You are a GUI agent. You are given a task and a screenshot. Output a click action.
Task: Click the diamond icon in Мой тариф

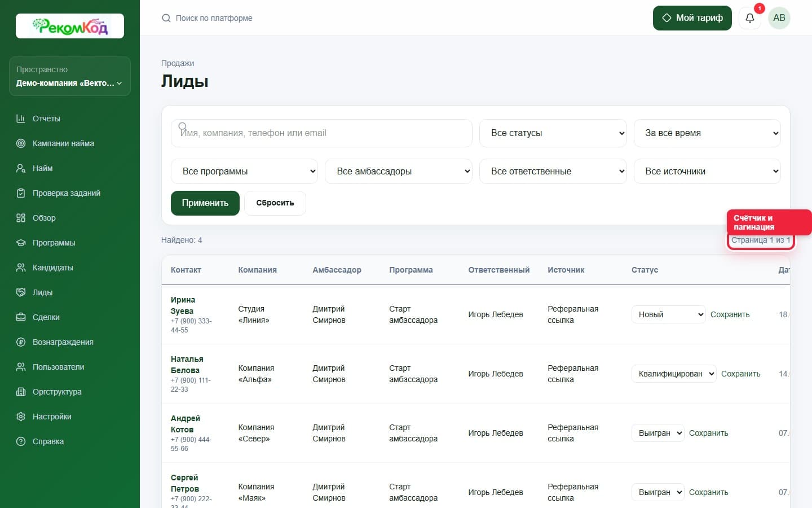667,18
